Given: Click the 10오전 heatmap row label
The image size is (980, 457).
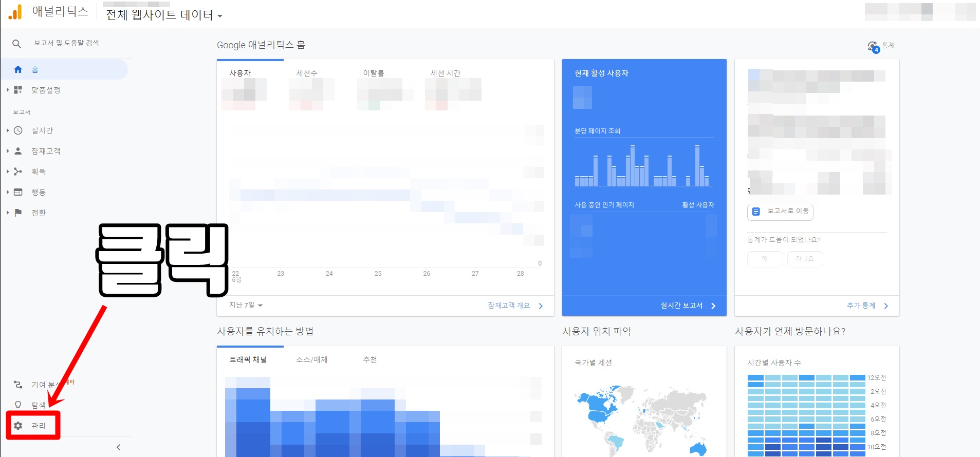Looking at the screenshot, I should coord(877,447).
